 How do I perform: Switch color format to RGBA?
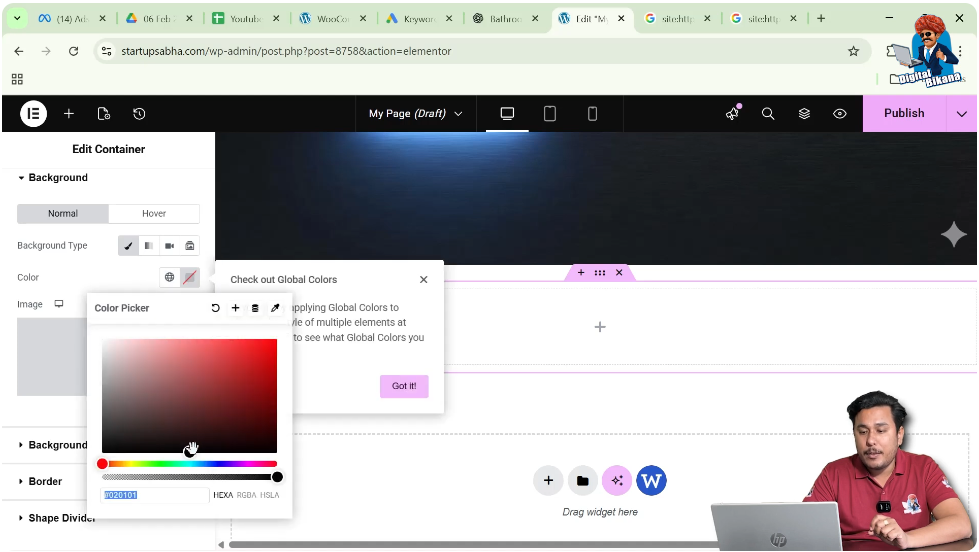pos(247,495)
